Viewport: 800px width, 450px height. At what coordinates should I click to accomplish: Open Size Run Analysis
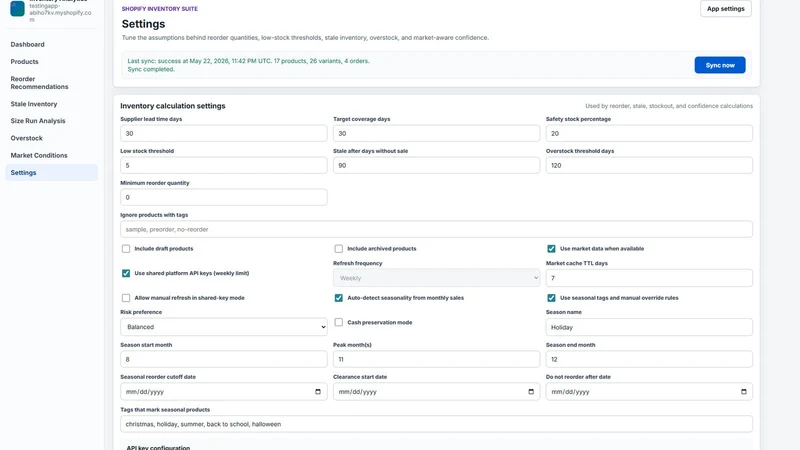click(38, 121)
